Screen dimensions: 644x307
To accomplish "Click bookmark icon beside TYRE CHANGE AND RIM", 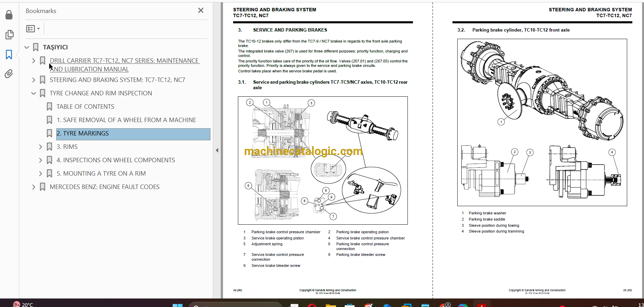I will pos(43,93).
